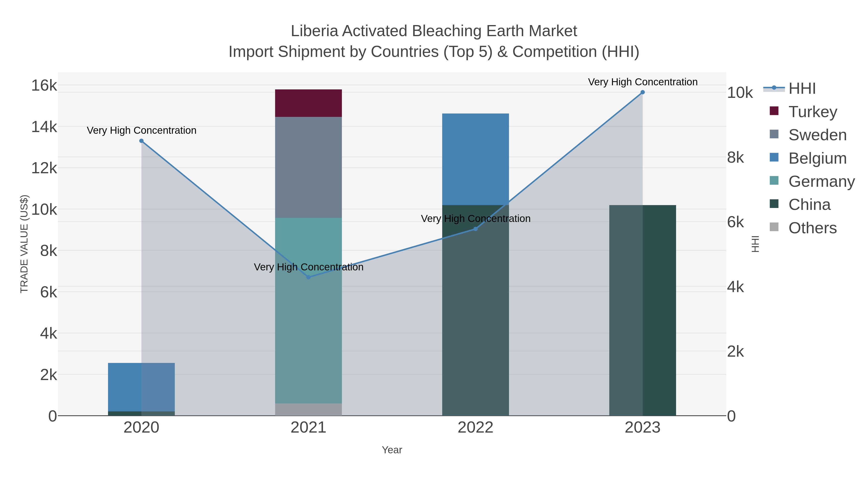Click the Sweden segment of the 2021 bar
The height and width of the screenshot is (488, 868).
tap(308, 167)
